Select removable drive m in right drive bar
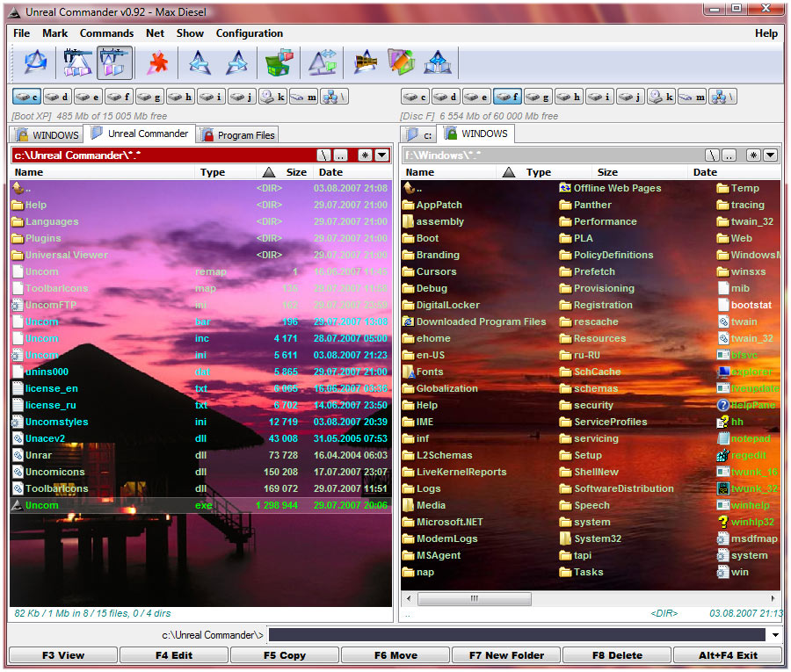Screen dimensions: 791x672 coord(692,97)
